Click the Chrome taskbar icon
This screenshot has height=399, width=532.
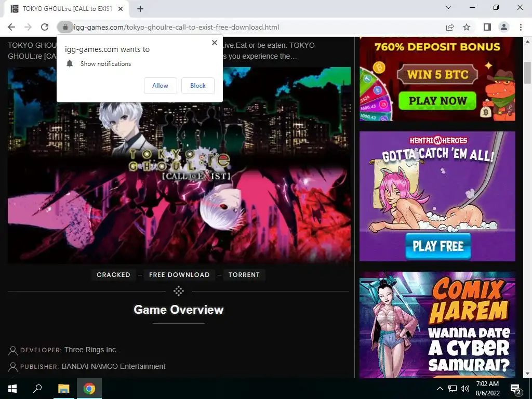tap(89, 389)
